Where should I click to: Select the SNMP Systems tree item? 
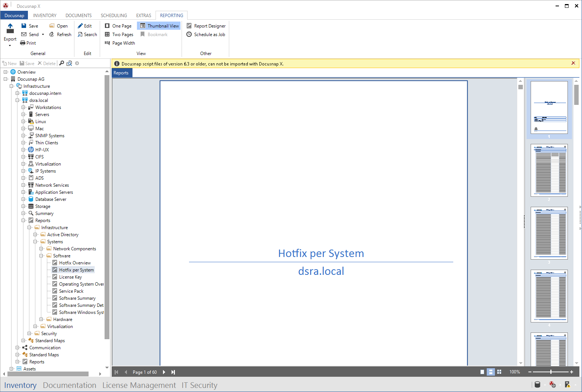50,136
